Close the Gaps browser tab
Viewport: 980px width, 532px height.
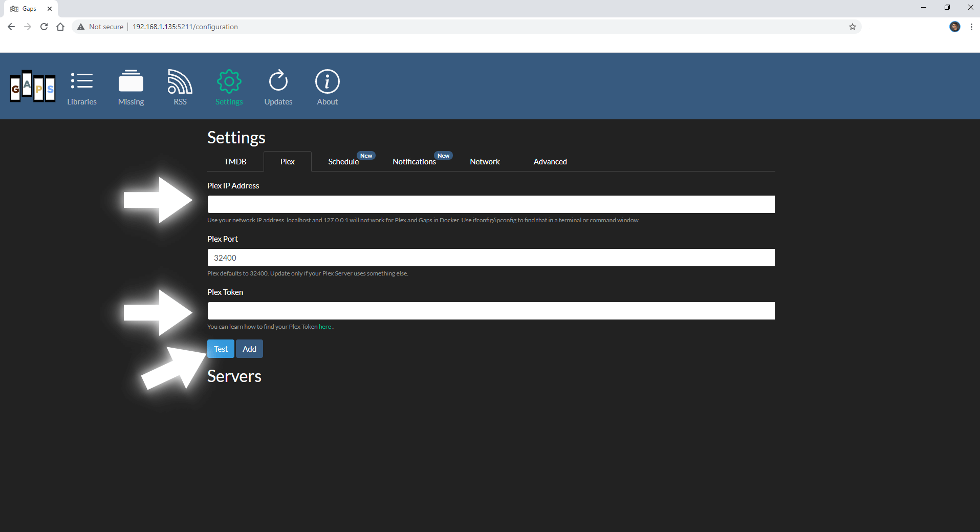click(x=50, y=9)
